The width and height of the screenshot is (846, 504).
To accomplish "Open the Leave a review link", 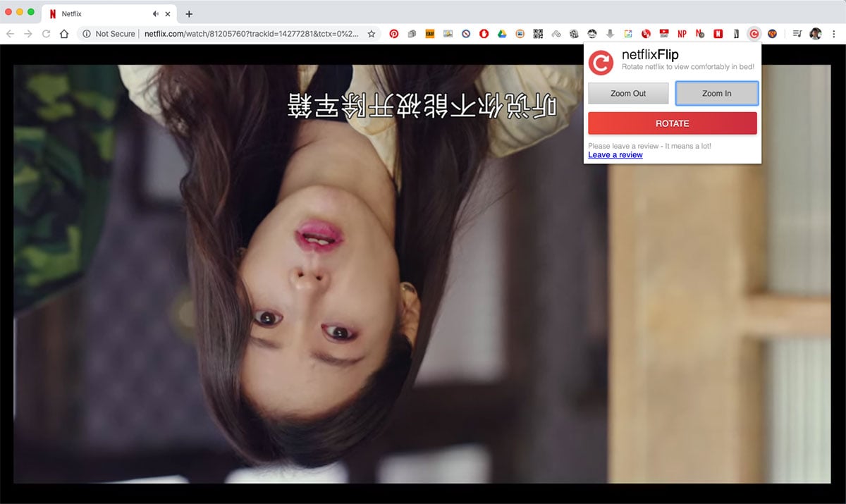I will (x=615, y=155).
